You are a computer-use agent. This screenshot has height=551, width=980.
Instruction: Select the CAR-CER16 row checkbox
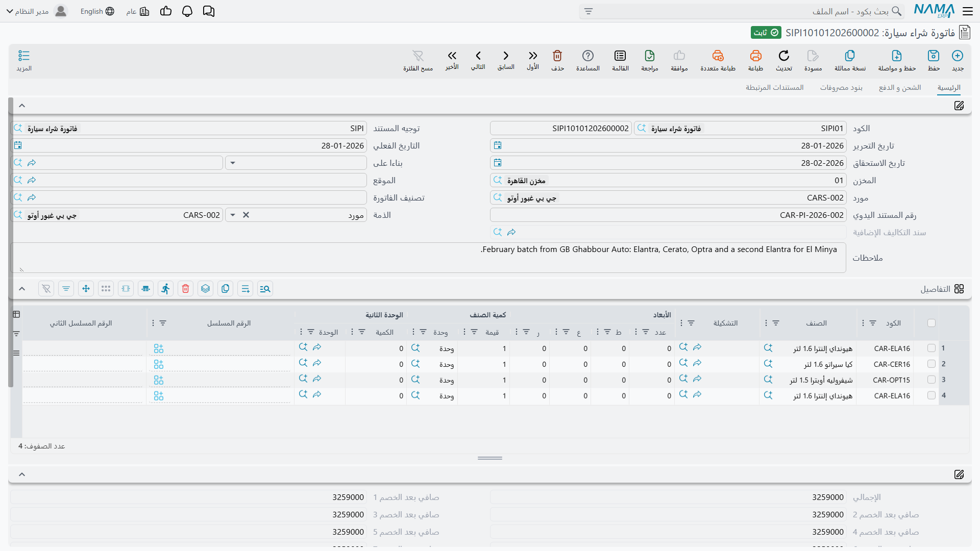tap(932, 364)
